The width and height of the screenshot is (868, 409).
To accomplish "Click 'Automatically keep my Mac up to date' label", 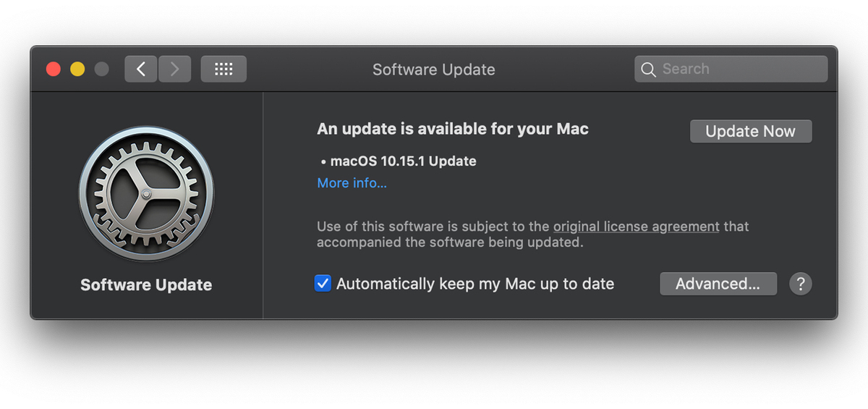I will 475,284.
